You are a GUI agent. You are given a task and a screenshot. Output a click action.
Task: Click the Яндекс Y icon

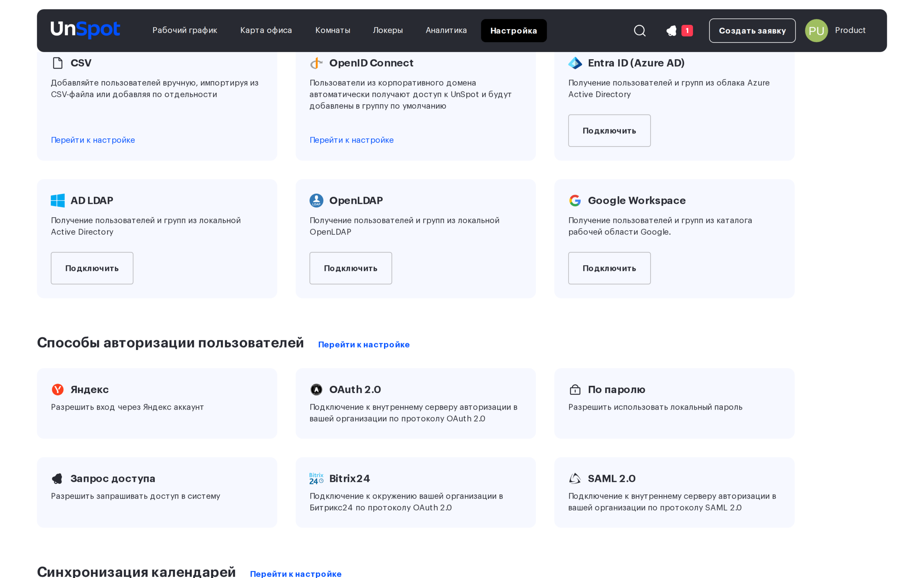click(x=58, y=389)
